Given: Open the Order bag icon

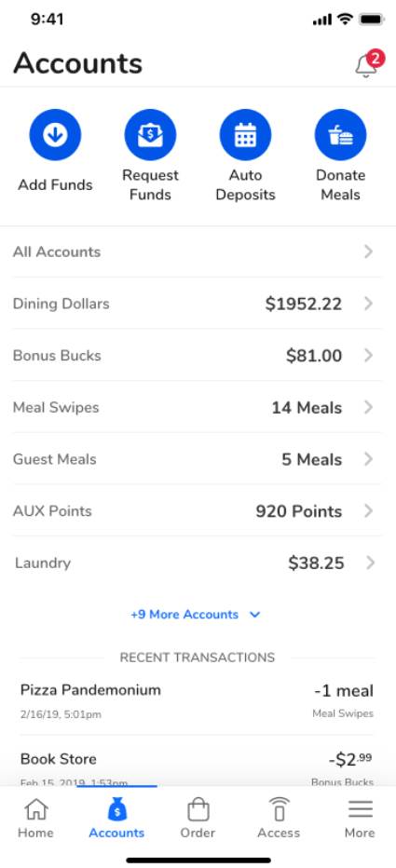Looking at the screenshot, I should pos(198,809).
